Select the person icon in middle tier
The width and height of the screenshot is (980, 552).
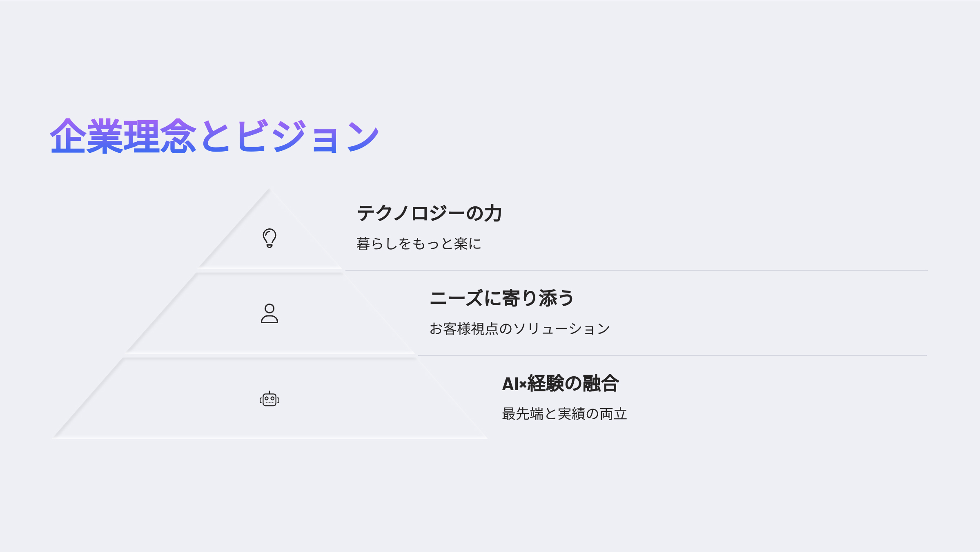point(269,313)
